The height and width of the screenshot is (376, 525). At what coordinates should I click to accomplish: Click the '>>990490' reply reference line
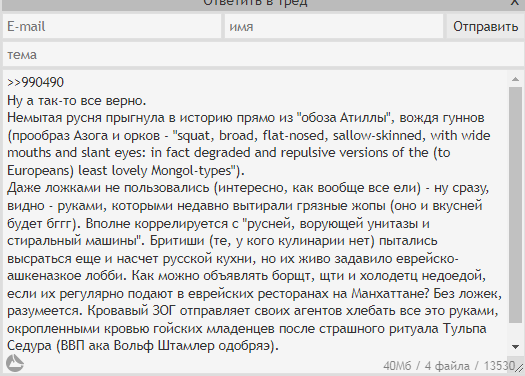point(35,82)
